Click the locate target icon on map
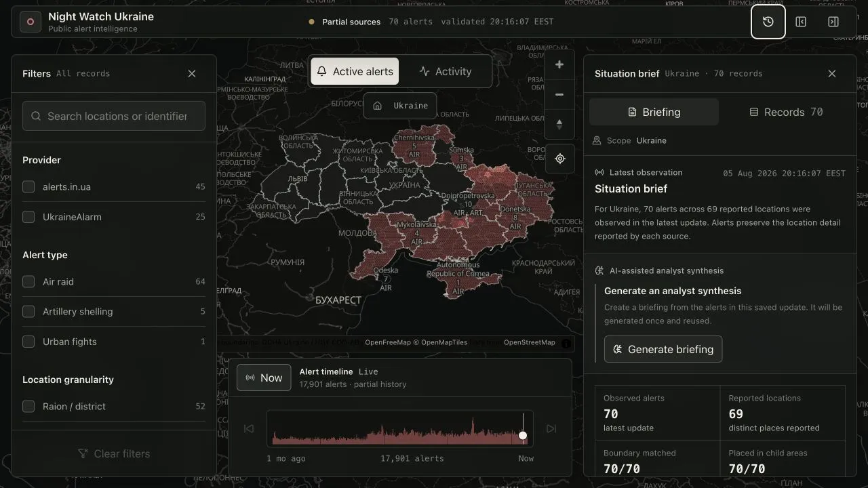The height and width of the screenshot is (488, 868). pyautogui.click(x=560, y=159)
